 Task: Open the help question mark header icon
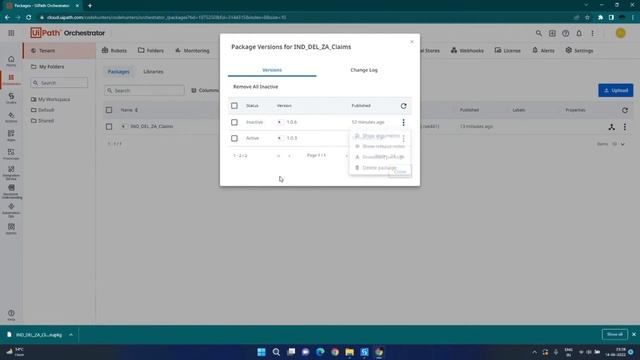pos(565,33)
